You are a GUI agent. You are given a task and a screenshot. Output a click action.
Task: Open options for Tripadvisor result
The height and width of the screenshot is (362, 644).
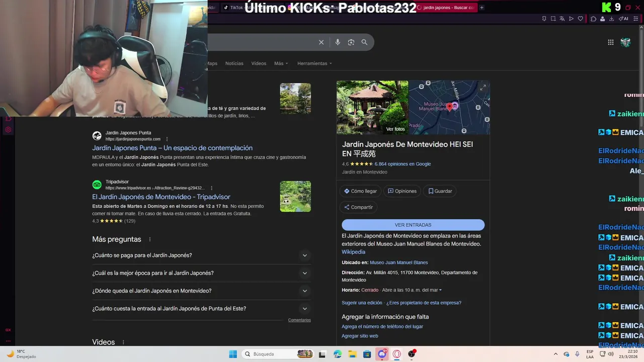pos(212,188)
